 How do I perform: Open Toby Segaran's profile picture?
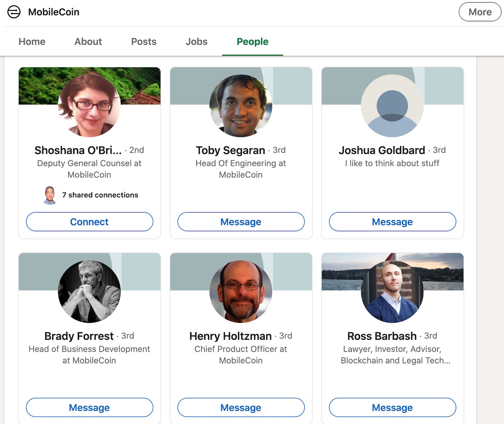point(241,106)
